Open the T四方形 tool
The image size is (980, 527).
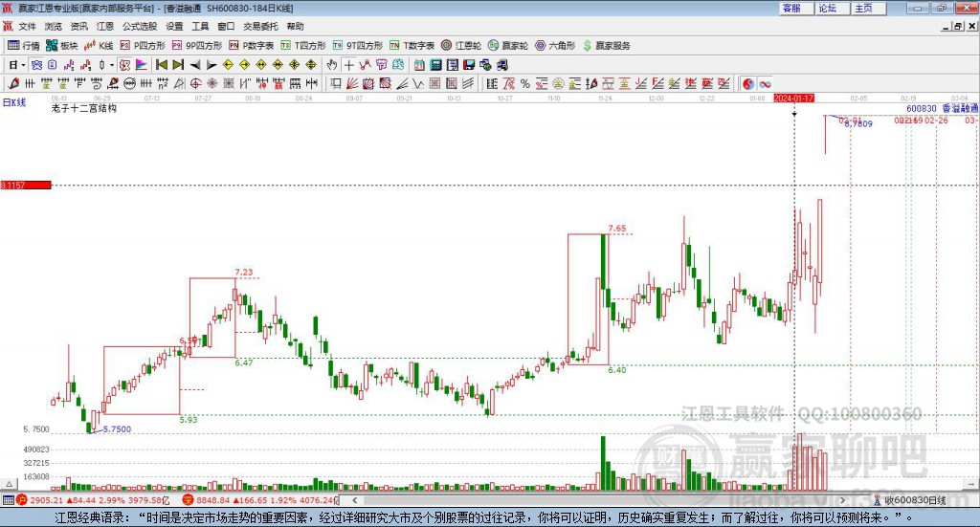pos(303,46)
